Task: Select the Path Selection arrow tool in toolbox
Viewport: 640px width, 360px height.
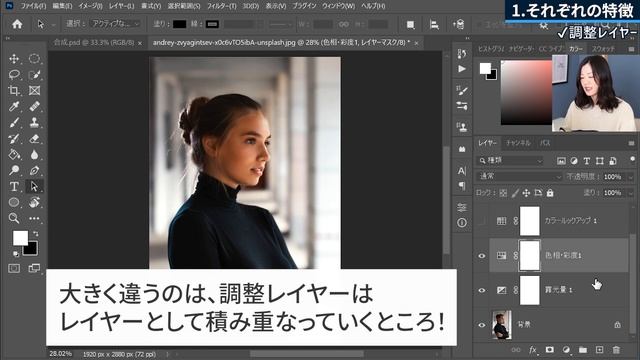Action: tap(34, 187)
